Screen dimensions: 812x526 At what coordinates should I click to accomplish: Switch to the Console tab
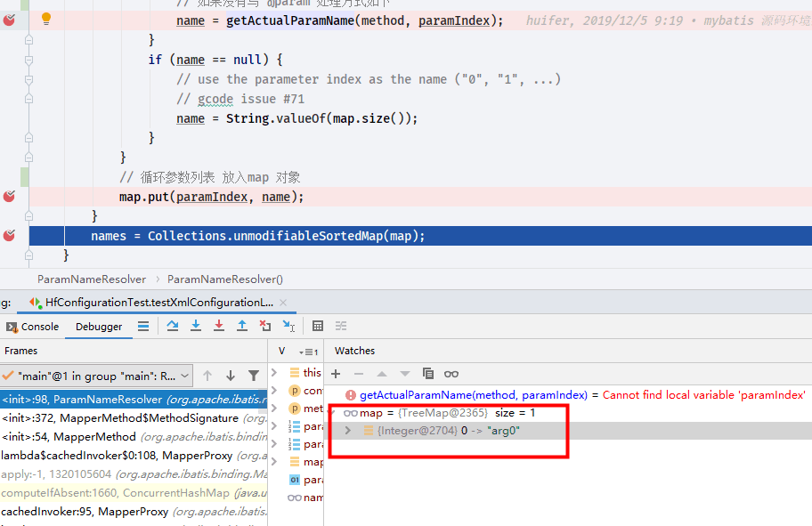click(33, 327)
